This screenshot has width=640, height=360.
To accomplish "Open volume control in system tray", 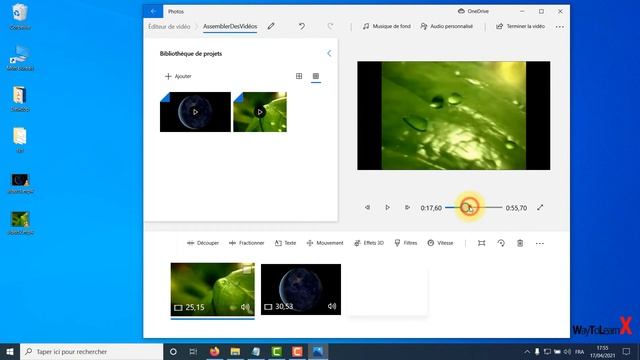I will (567, 351).
